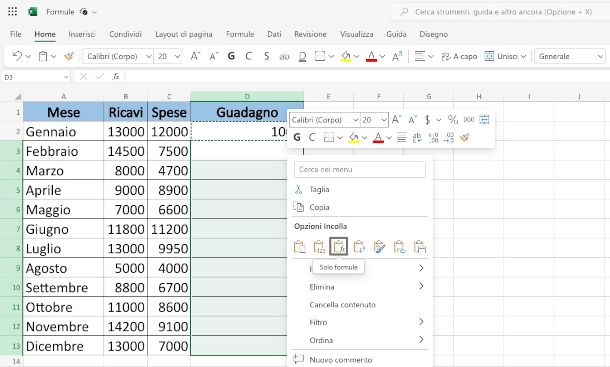Viewport: 610px width, 367px height.
Task: Expand the ribbon undo dropdown arrow
Action: (28, 57)
